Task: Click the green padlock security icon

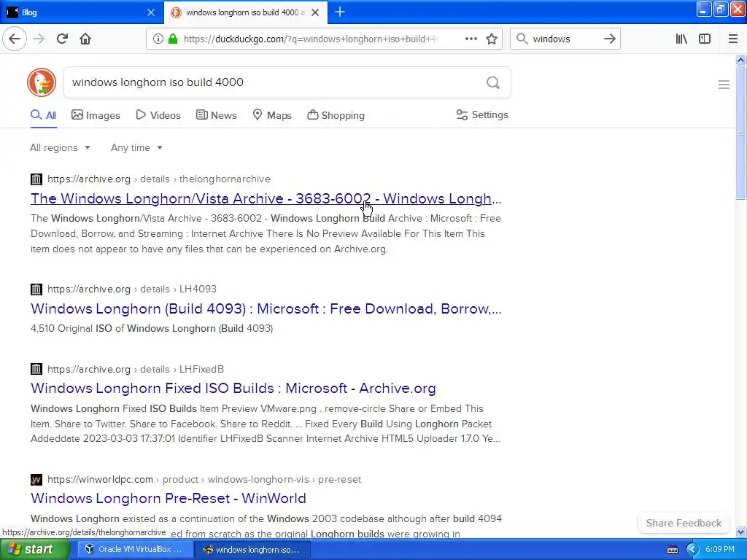Action: pyautogui.click(x=172, y=39)
